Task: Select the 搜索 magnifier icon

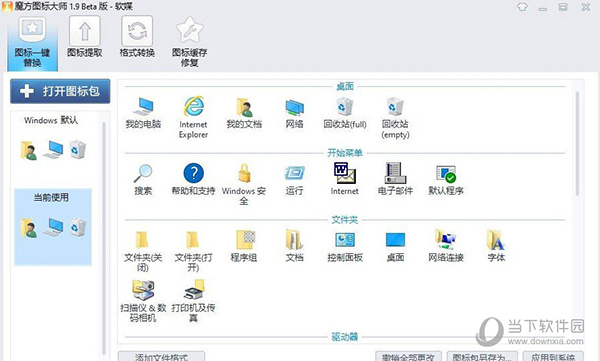Action: pos(143,179)
